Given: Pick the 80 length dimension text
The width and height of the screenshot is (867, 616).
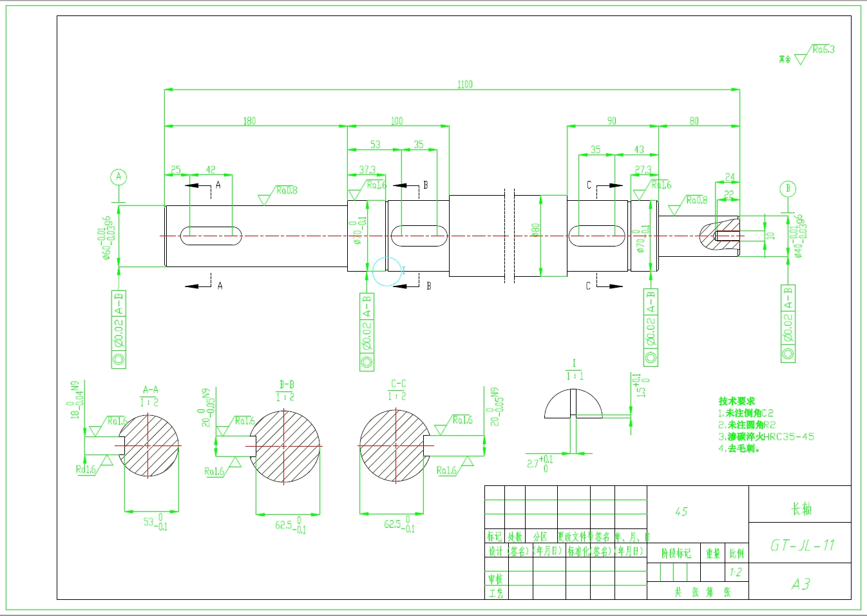Looking at the screenshot, I should click(x=694, y=121).
